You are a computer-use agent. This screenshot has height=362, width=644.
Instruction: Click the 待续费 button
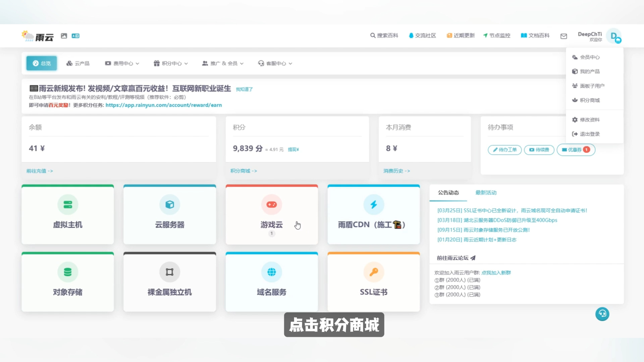[x=539, y=150]
